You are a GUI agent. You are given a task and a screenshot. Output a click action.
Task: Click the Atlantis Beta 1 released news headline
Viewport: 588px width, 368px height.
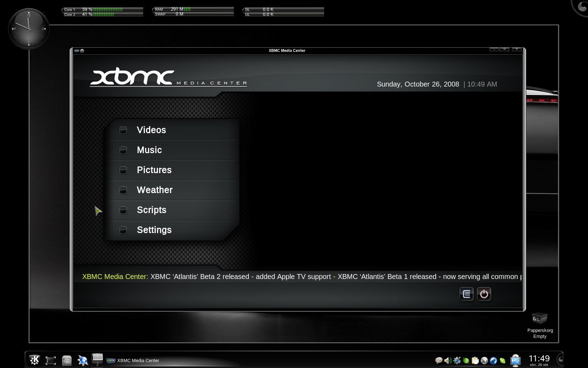(429, 277)
